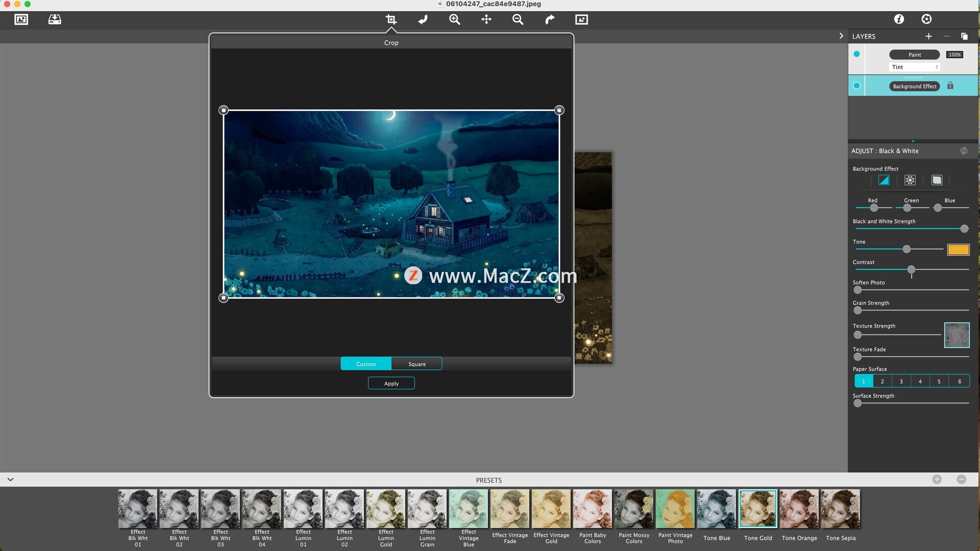Click the Black and White Strength slider handle

click(x=964, y=229)
